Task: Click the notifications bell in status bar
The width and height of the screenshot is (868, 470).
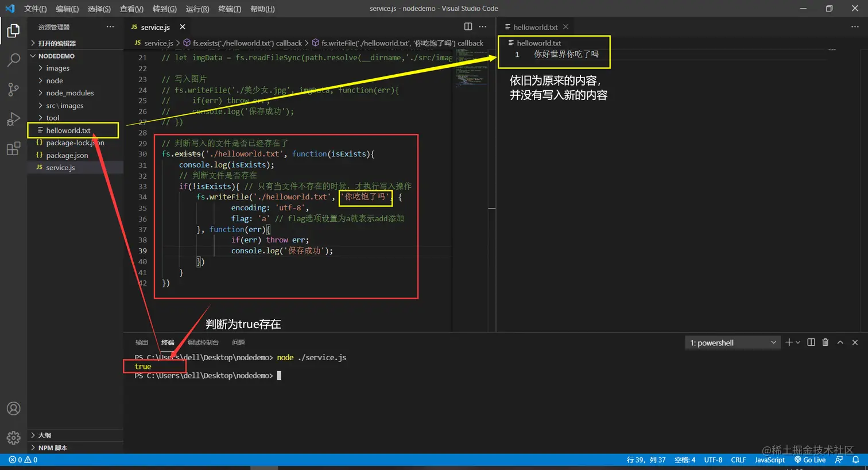Action: [855, 460]
